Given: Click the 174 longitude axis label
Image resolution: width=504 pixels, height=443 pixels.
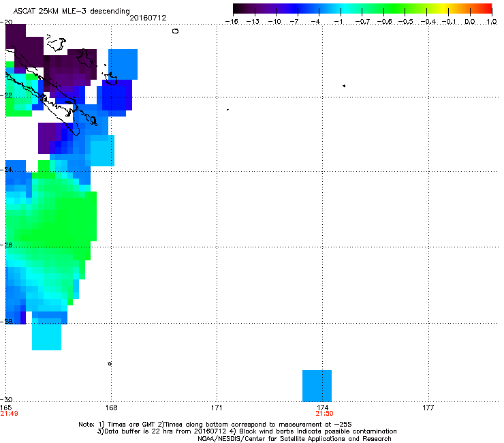Looking at the screenshot, I should coord(322,408).
